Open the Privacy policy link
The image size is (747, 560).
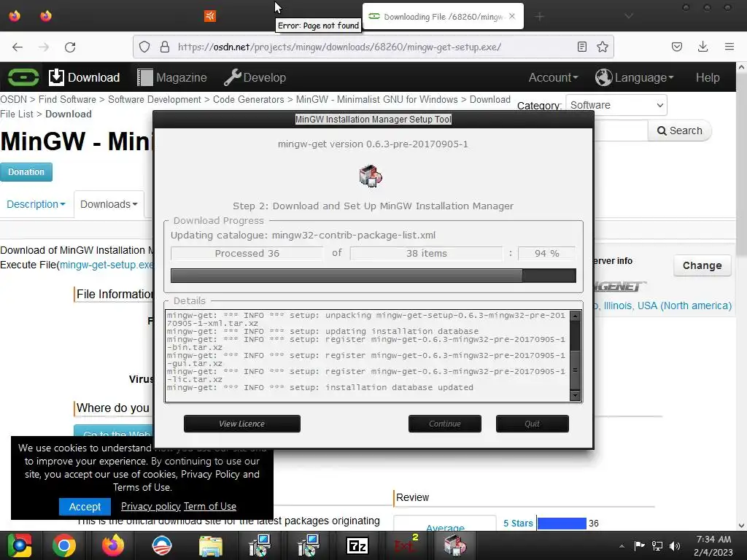(150, 506)
